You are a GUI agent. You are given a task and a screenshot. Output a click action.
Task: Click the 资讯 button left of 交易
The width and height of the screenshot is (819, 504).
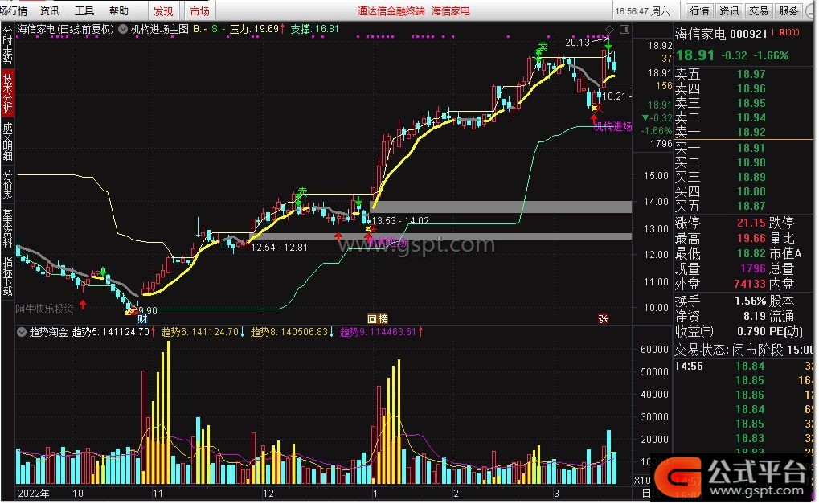click(x=729, y=11)
